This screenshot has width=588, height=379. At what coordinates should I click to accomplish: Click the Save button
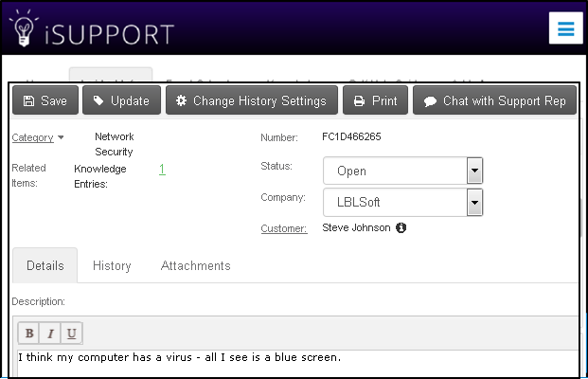coord(45,100)
